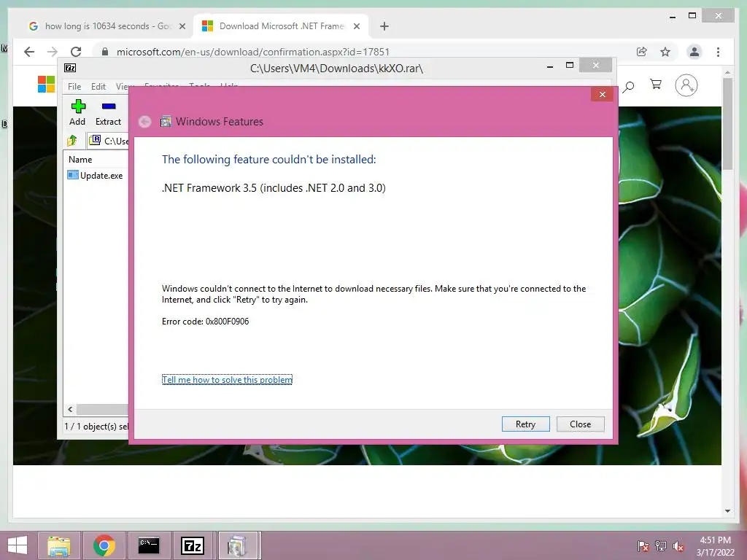Open the File menu in 7-Zip
Image resolution: width=747 pixels, height=560 pixels.
pos(74,87)
